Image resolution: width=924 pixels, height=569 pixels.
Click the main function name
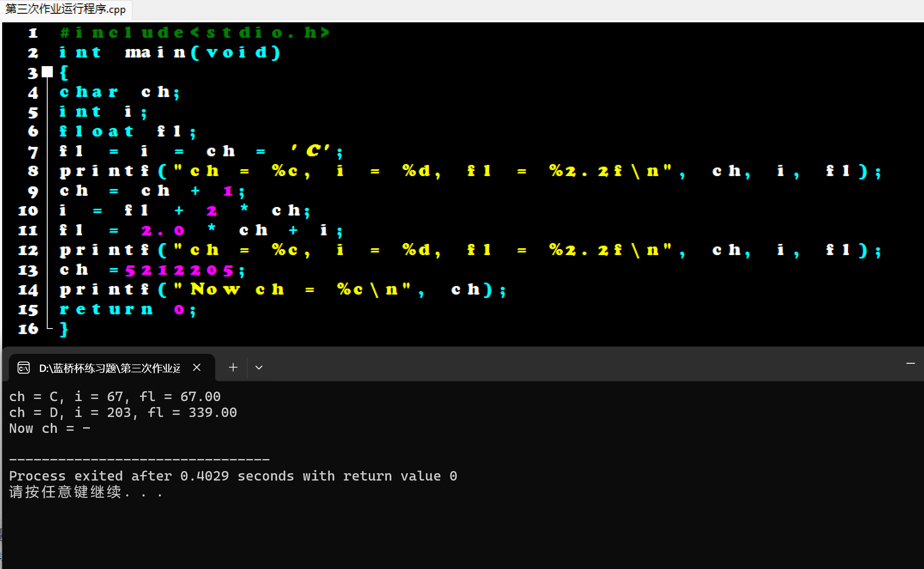tap(155, 52)
